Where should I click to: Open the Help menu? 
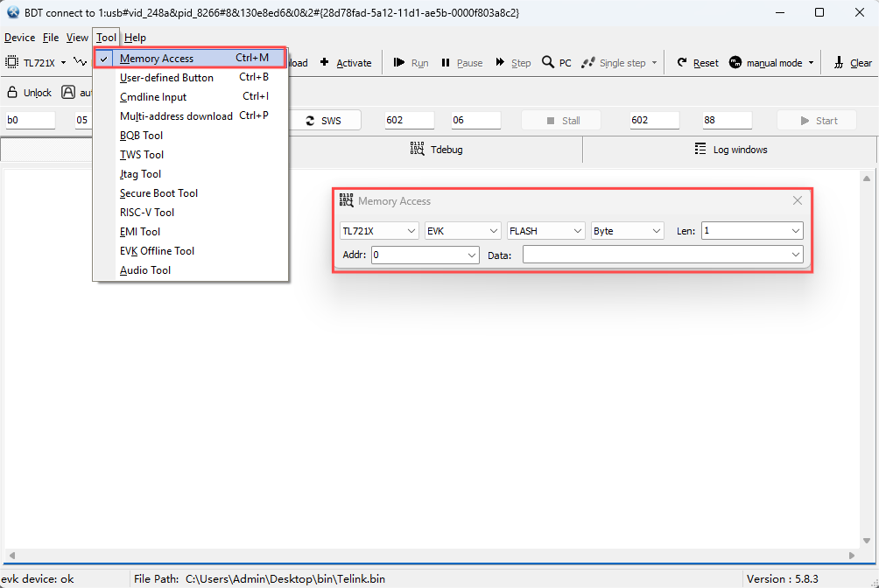(135, 38)
